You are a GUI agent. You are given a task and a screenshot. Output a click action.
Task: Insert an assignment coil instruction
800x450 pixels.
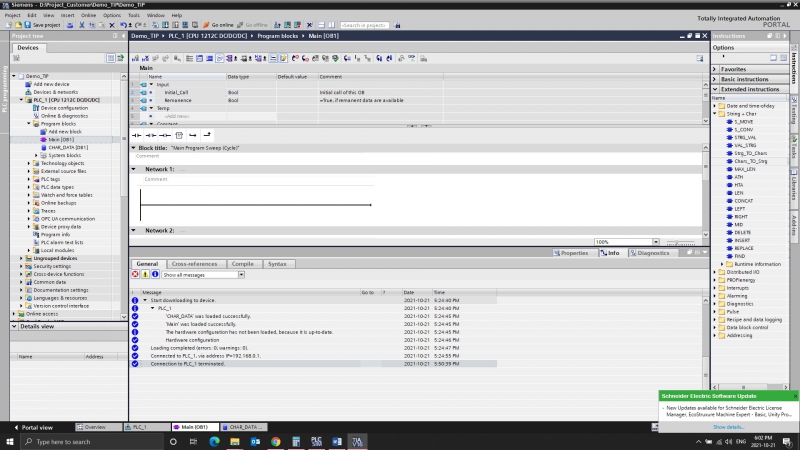coord(165,135)
